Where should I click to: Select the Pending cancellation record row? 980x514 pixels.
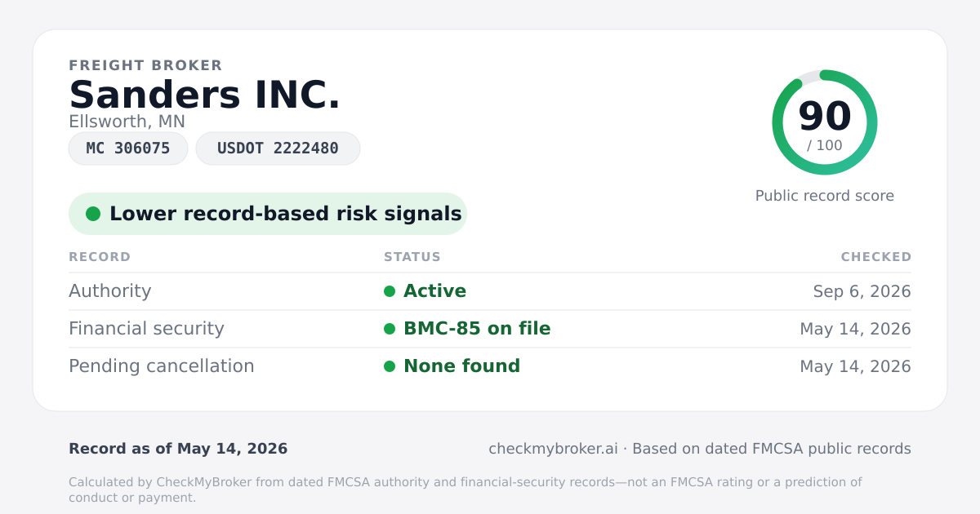pyautogui.click(x=490, y=366)
